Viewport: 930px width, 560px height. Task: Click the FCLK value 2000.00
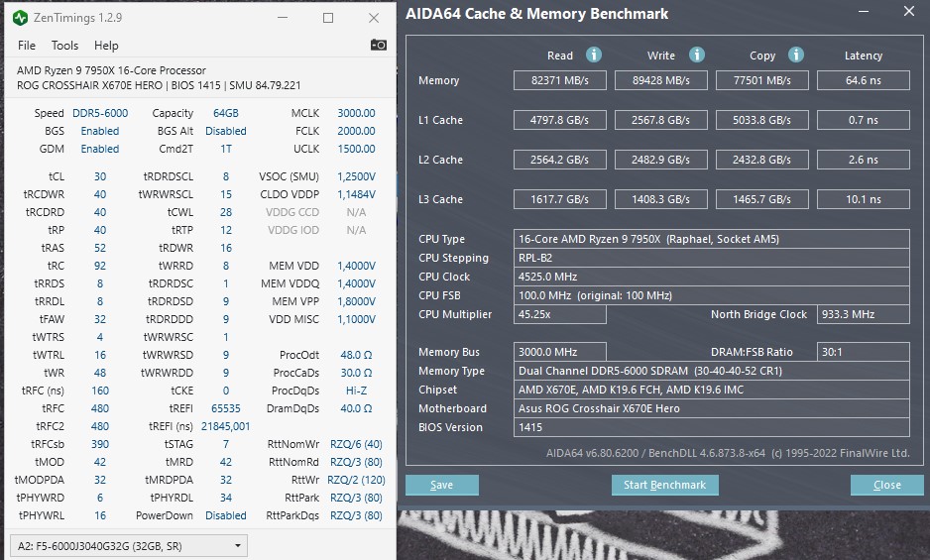tap(357, 131)
